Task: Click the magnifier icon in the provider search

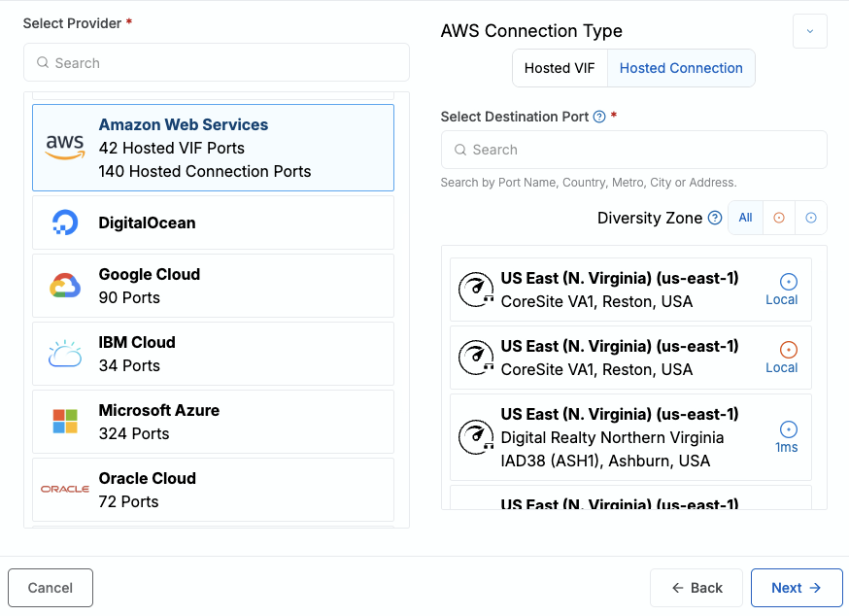Action: point(43,62)
